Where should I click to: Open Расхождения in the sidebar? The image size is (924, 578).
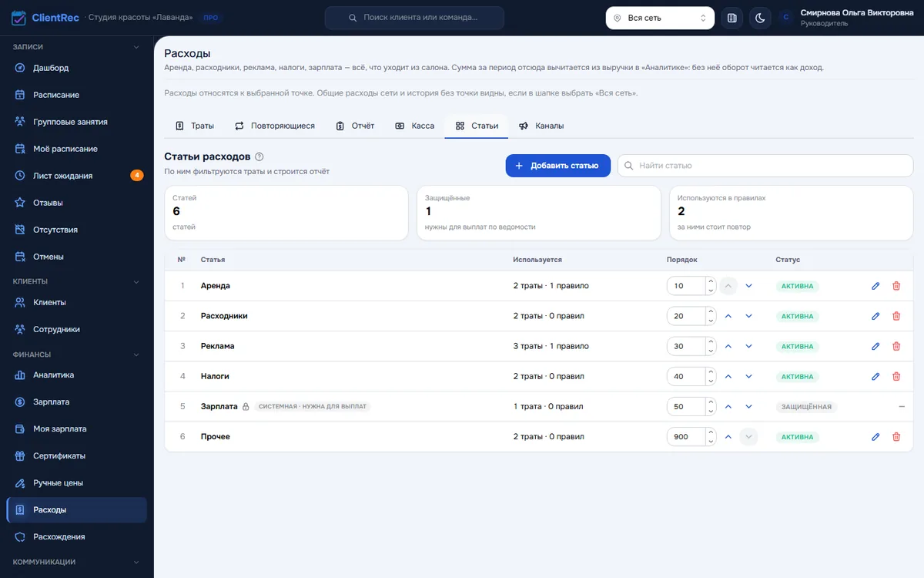(77, 537)
